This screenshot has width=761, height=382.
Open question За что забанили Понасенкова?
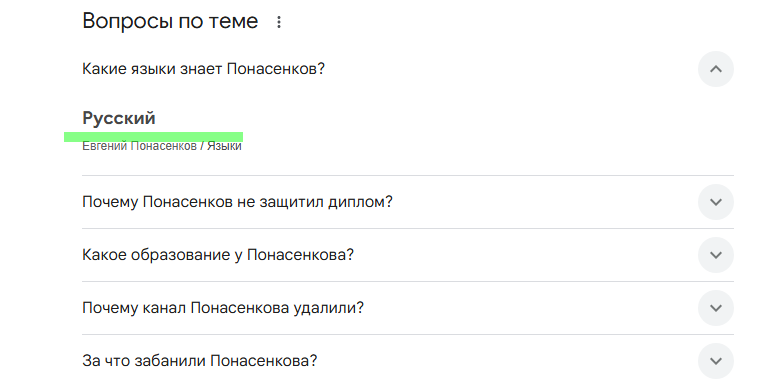click(x=199, y=361)
